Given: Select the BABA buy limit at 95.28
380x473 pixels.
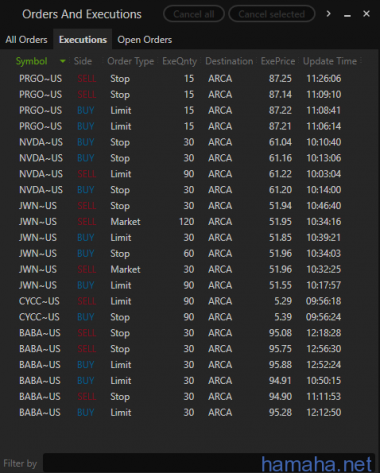Looking at the screenshot, I should tap(188, 412).
